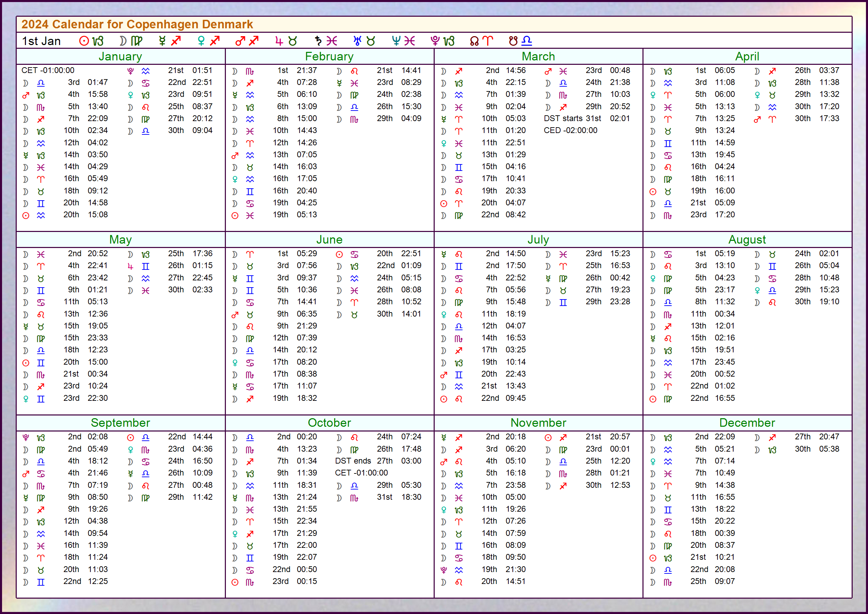Click the Sun glyph on December 21st 10:21

[x=653, y=558]
